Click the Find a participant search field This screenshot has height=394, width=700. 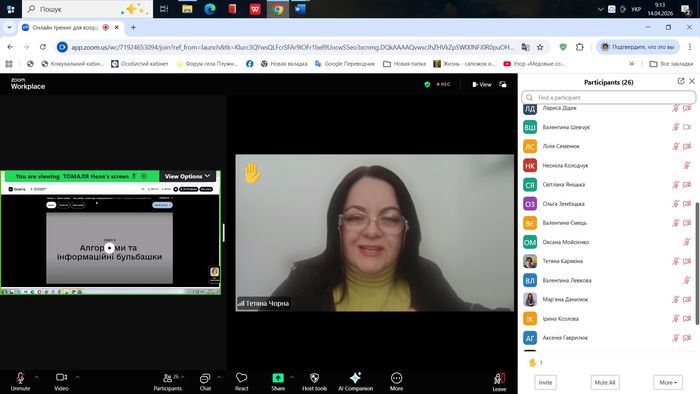point(608,97)
